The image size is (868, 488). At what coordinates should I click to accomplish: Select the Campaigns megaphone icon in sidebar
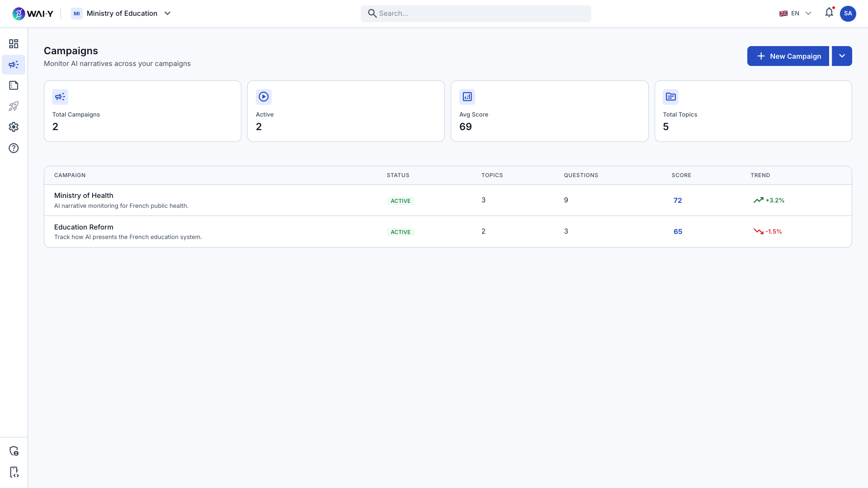click(14, 64)
